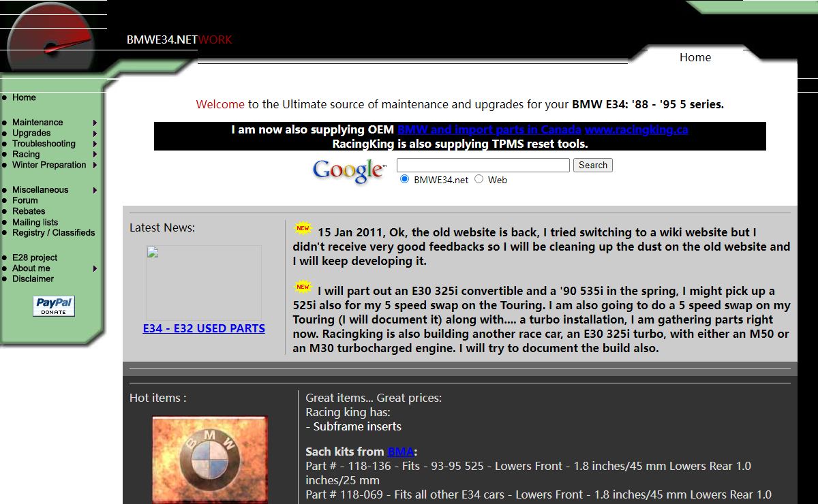Viewport: 818px width, 504px height.
Task: Focus the Google search text field
Action: (483, 165)
